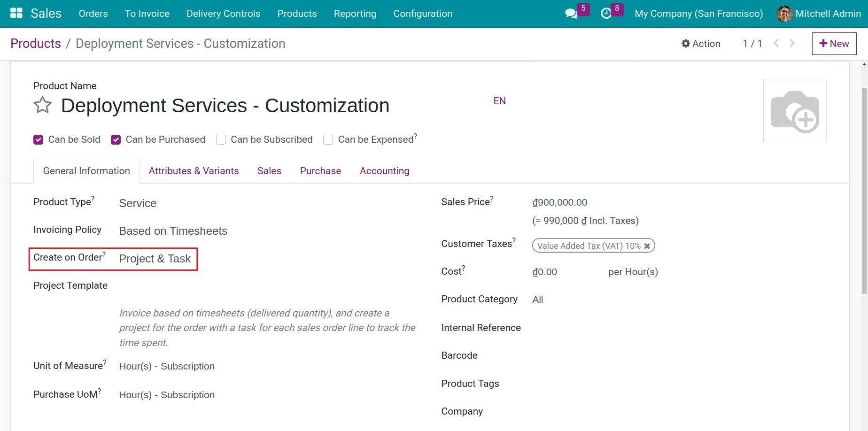Switch to the Attributes & Variants tab
Image resolution: width=868 pixels, height=431 pixels.
coord(194,170)
